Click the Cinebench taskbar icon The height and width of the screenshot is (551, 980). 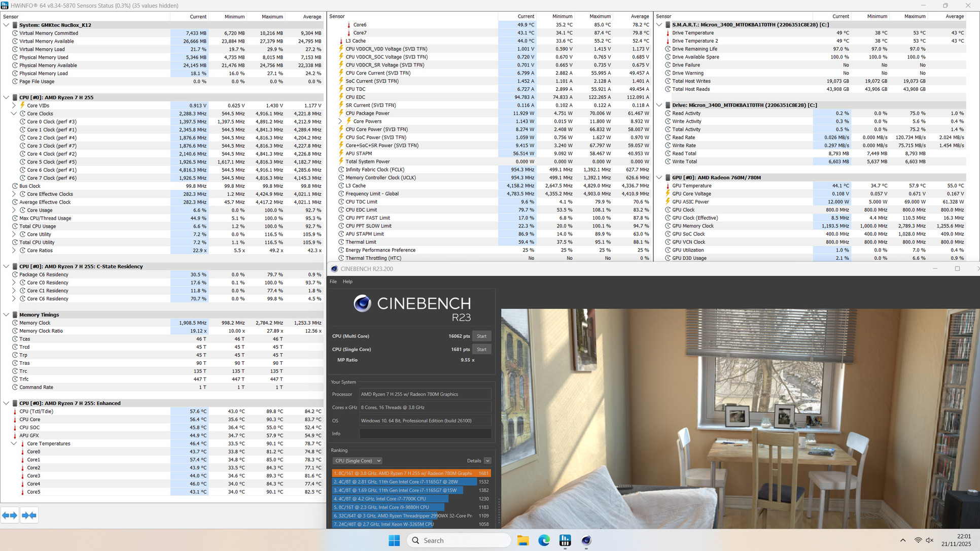pos(586,540)
